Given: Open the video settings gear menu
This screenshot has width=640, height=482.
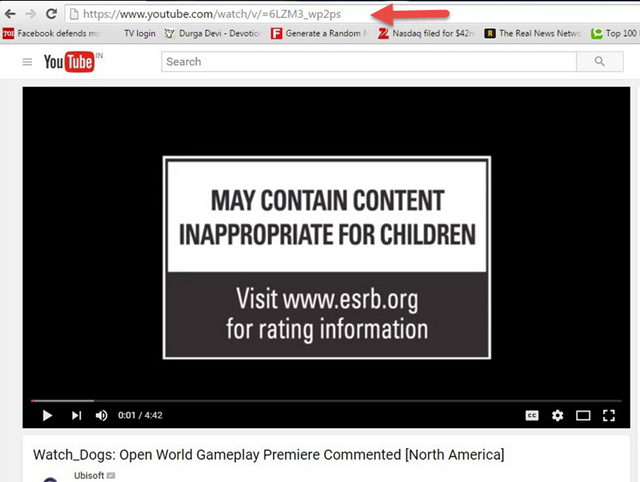Looking at the screenshot, I should [x=558, y=415].
